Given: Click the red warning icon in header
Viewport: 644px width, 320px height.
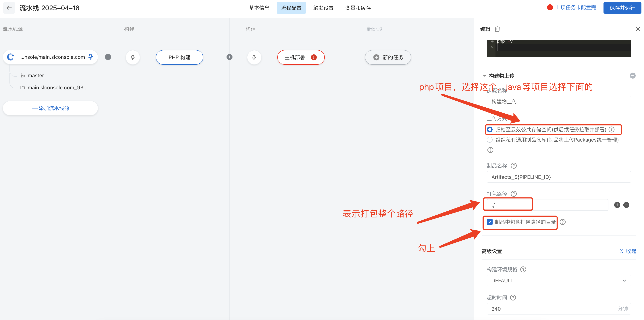Looking at the screenshot, I should (x=550, y=7).
